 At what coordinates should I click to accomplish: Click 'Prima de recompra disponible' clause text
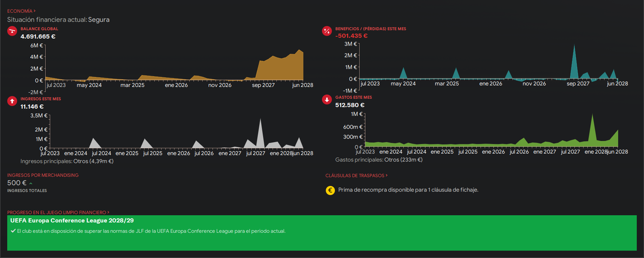(x=408, y=190)
